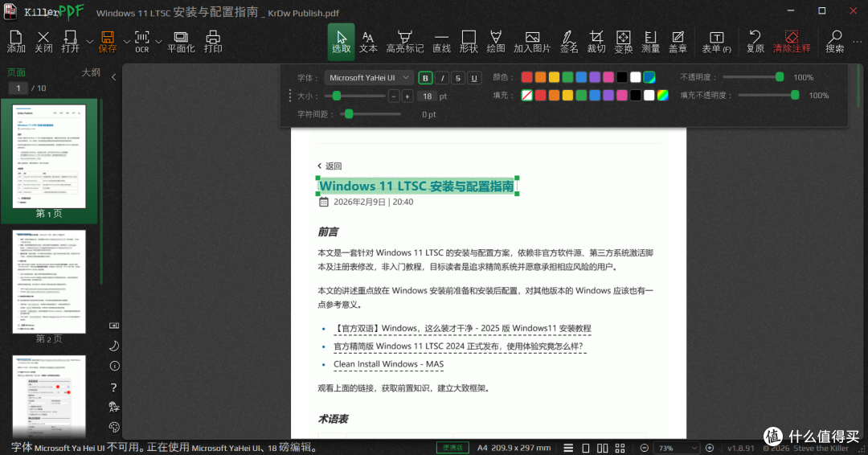Click the info circle icon in sidebar
The width and height of the screenshot is (868, 455).
[114, 366]
